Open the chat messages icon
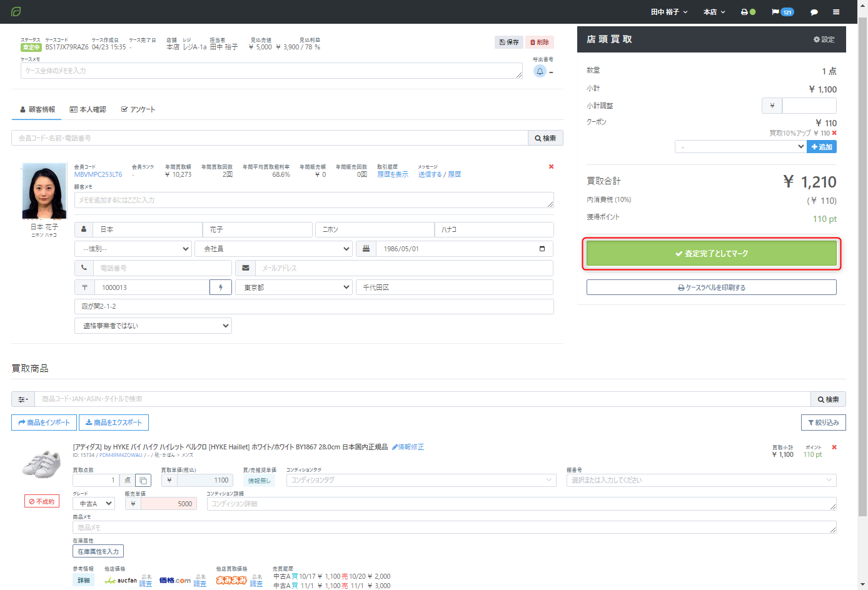Image resolution: width=868 pixels, height=590 pixels. point(814,12)
